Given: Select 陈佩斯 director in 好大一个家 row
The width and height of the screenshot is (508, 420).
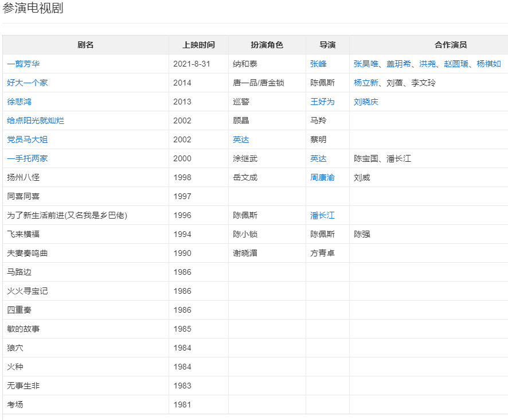Looking at the screenshot, I should pos(322,83).
